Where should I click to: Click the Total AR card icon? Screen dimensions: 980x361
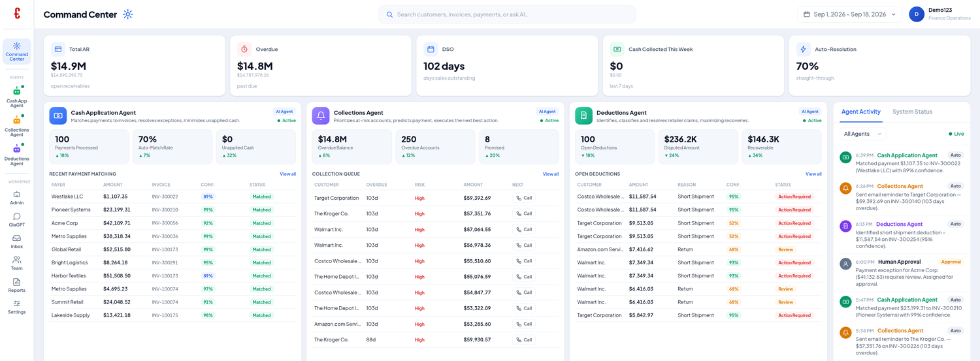click(58, 49)
